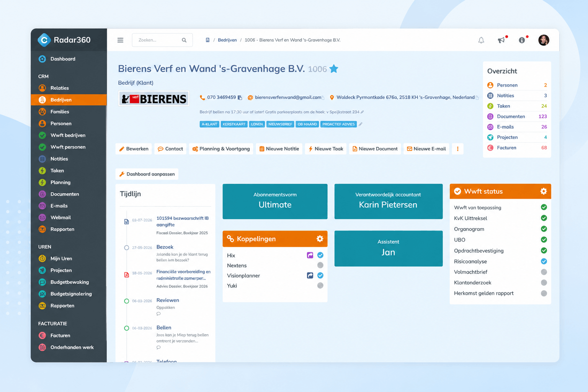Click the Zoeken search field

(x=162, y=40)
